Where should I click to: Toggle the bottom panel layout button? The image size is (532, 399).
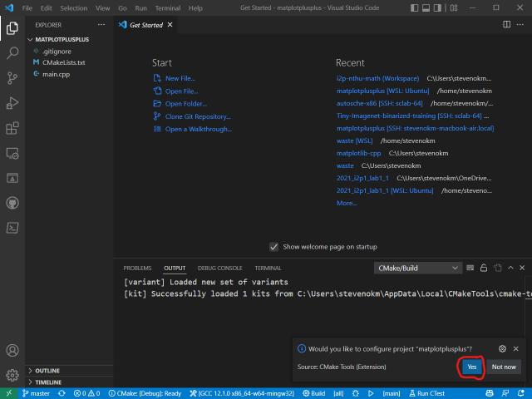pos(426,7)
